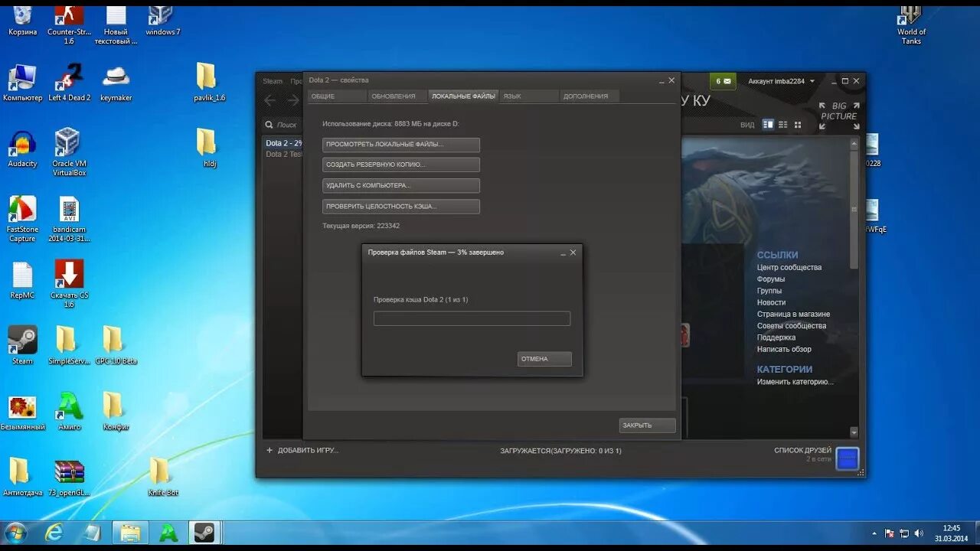Switch to the ЯЗЫК tab
The height and width of the screenshot is (551, 980).
530,96
